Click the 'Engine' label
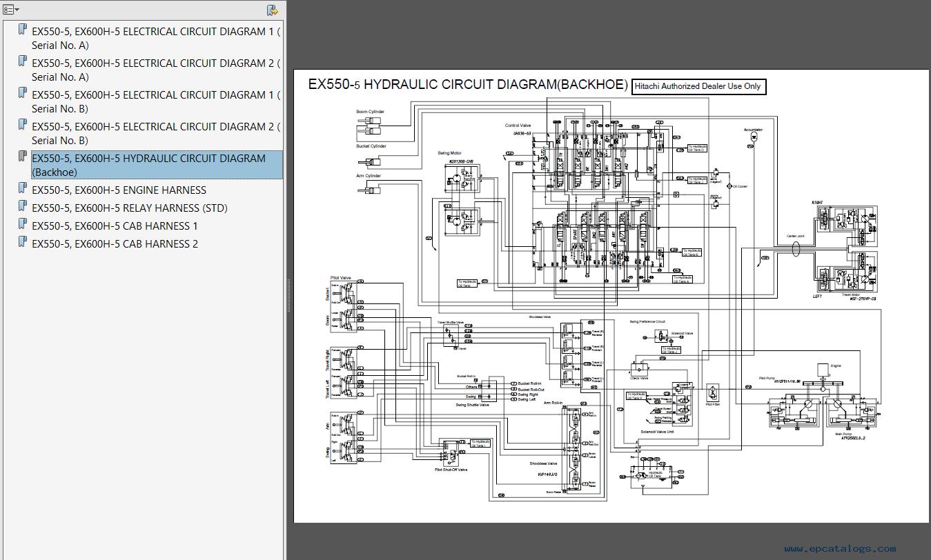 836,366
